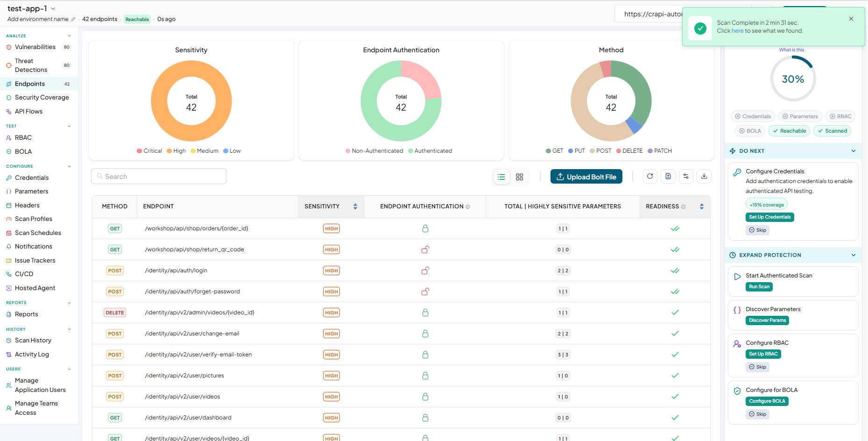Click the Run Scan button
This screenshot has width=868, height=441.
(759, 287)
